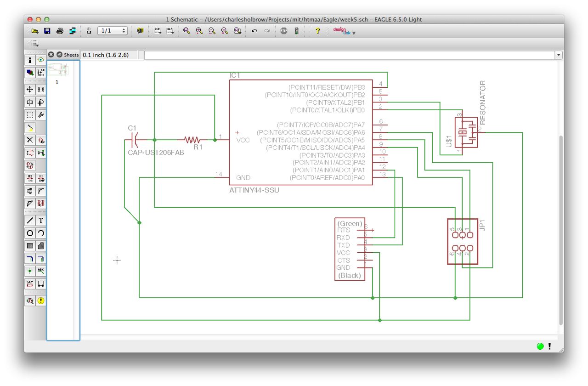Image resolution: width=588 pixels, height=386 pixels.
Task: Redo the last undone action
Action: [x=267, y=31]
